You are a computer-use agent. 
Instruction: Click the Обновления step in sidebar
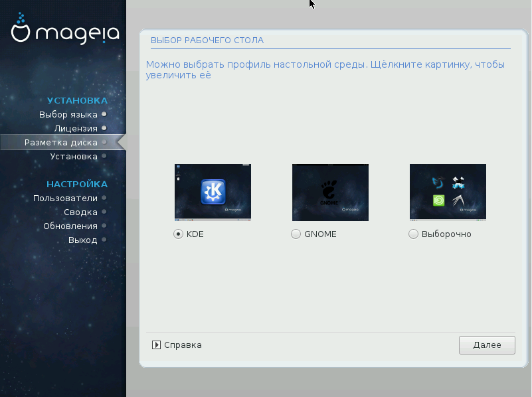click(70, 226)
